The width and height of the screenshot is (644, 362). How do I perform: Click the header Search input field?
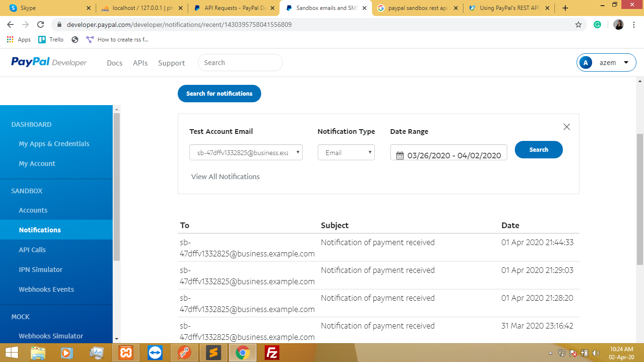(x=240, y=63)
